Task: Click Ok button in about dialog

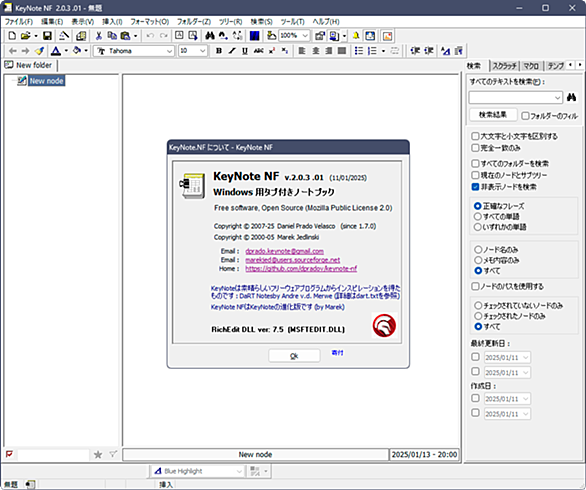Action: [x=294, y=356]
